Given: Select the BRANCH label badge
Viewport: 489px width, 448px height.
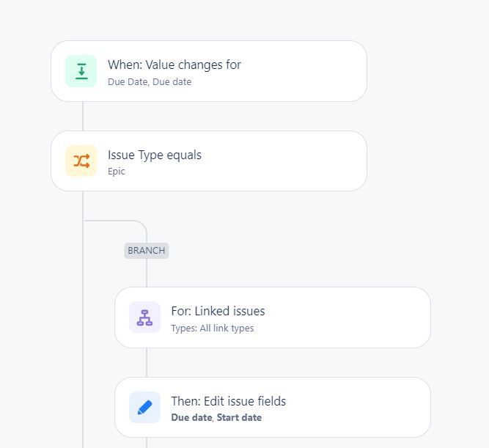Looking at the screenshot, I should (x=147, y=251).
